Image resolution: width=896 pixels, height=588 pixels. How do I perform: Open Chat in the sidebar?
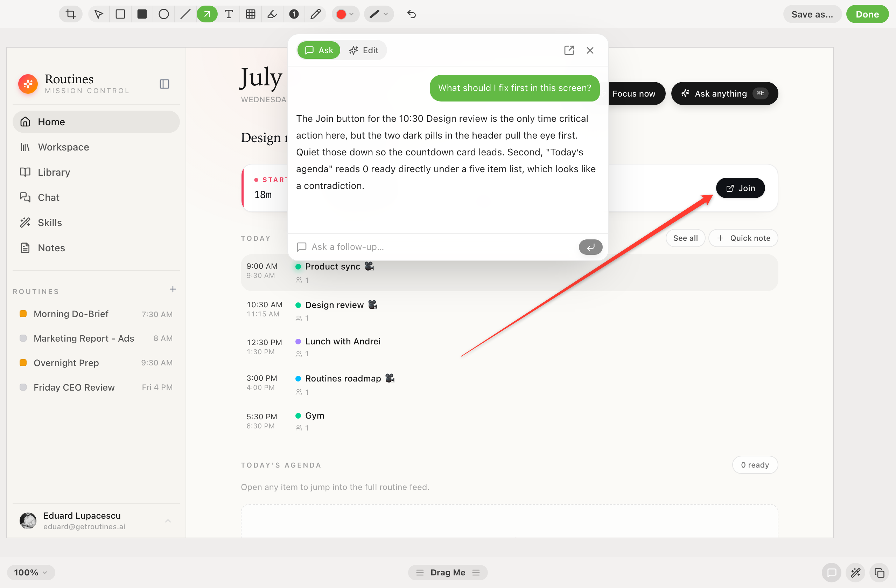(96, 198)
